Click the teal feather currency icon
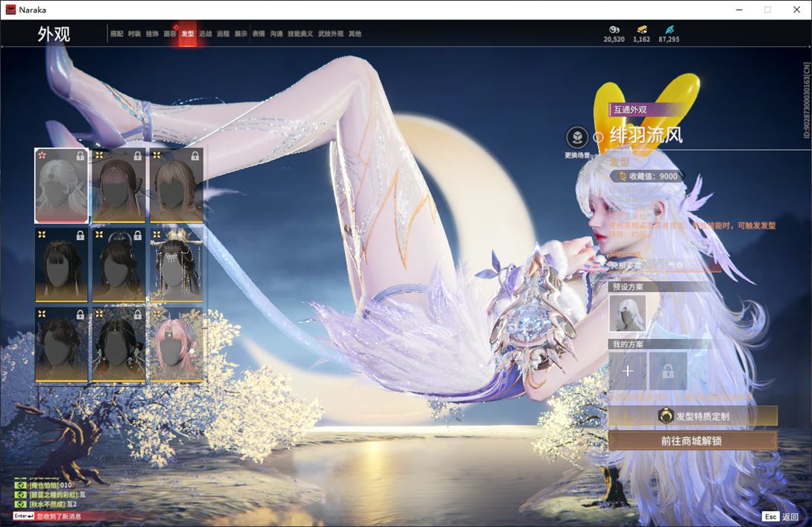812x527 pixels. click(669, 30)
